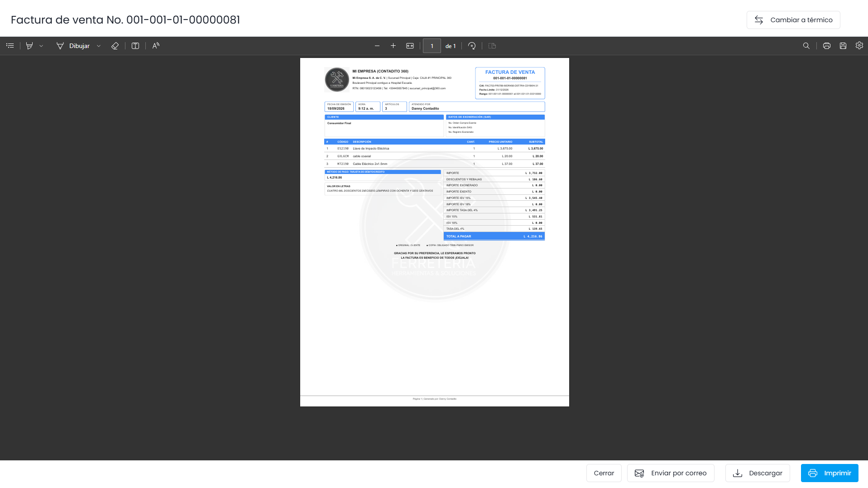Image resolution: width=868 pixels, height=488 pixels.
Task: Click the cable coaxial item row
Action: click(435, 156)
